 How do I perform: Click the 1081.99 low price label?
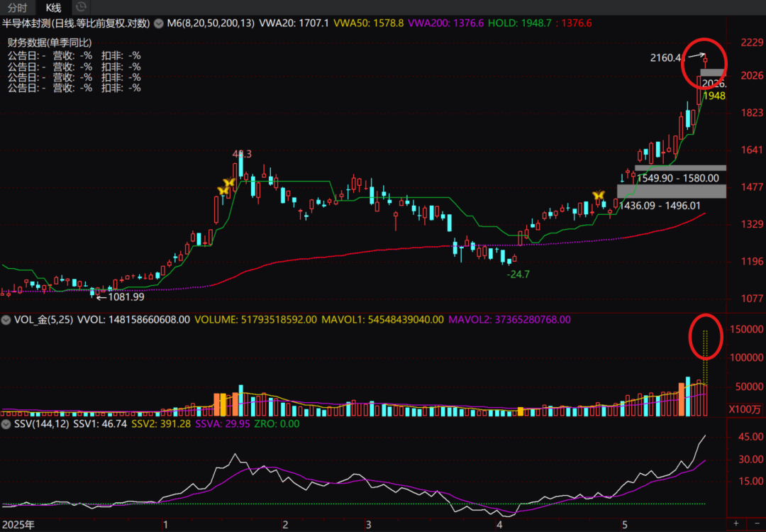click(x=126, y=296)
